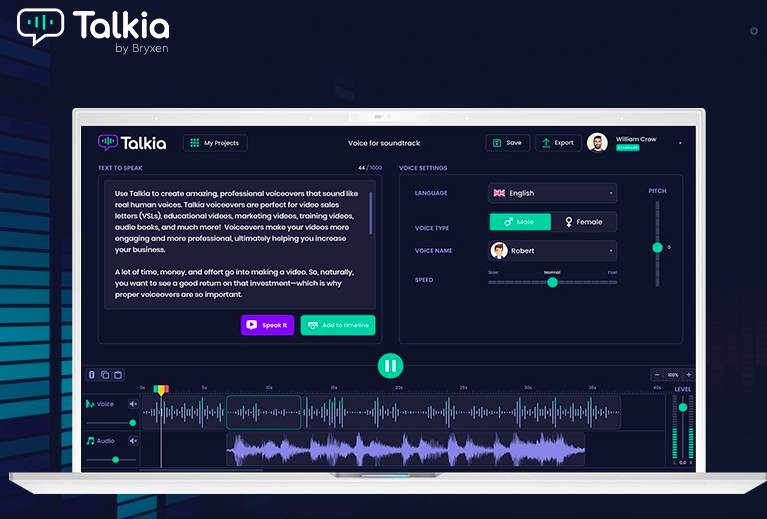
Task: Open the Robert voice name dropdown
Action: [x=552, y=250]
